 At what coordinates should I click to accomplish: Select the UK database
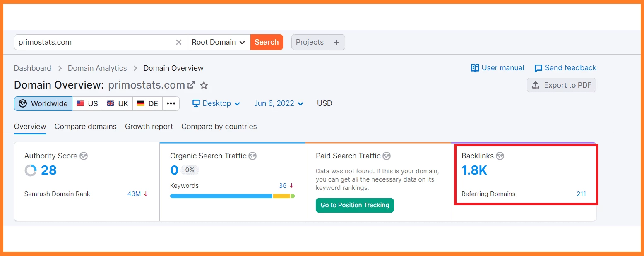point(118,103)
